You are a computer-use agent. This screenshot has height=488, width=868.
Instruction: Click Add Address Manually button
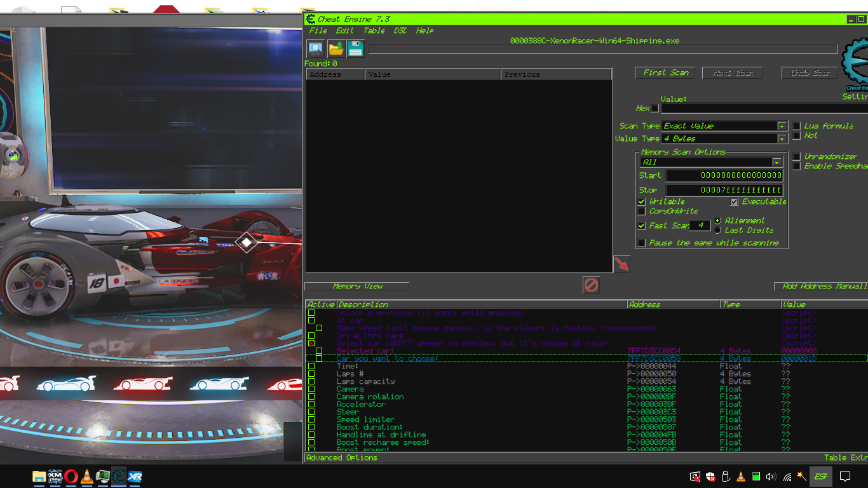click(821, 287)
